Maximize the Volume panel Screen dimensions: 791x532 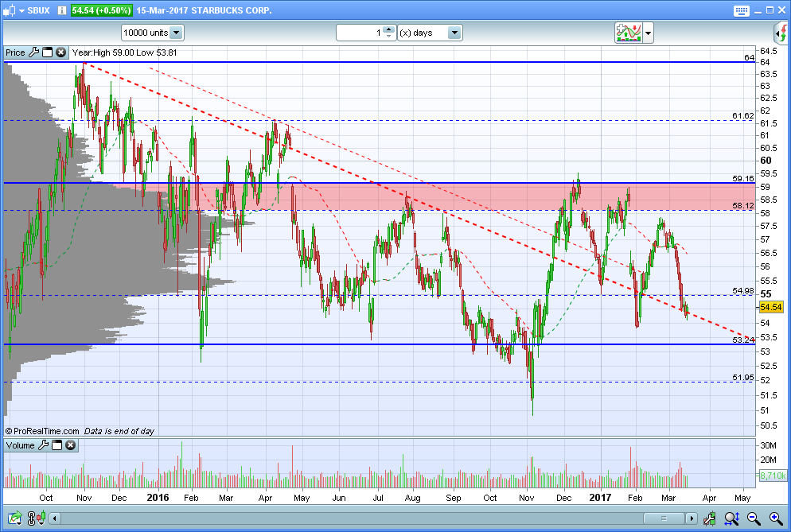tap(57, 445)
